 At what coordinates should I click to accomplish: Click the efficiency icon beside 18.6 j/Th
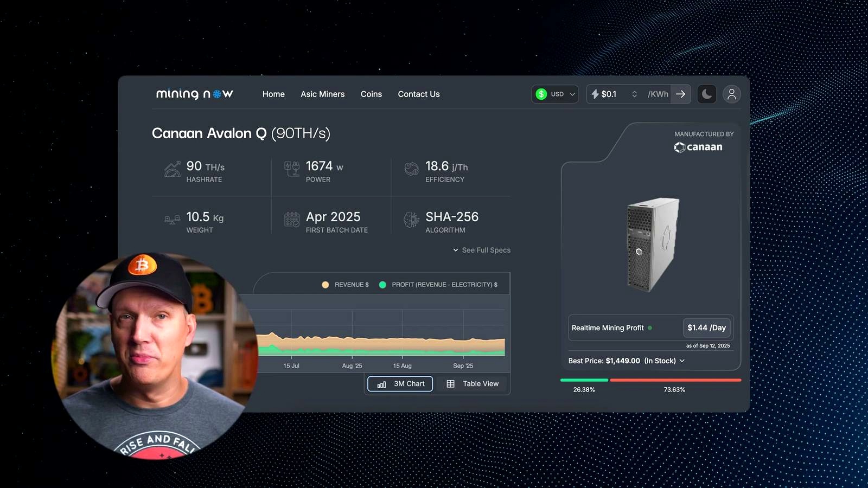pos(412,169)
